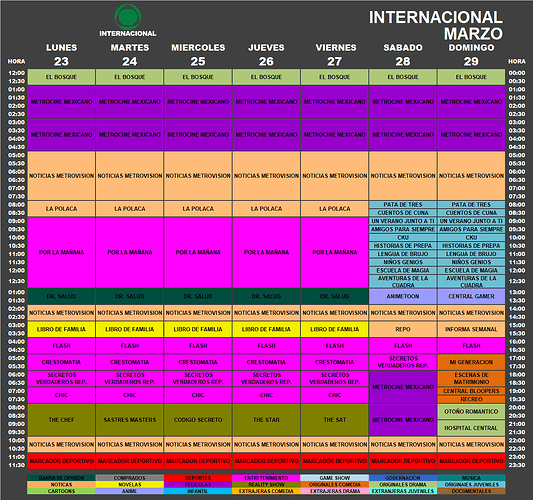Click the NOVELAS legend swatch
The image size is (533, 500).
[130, 484]
